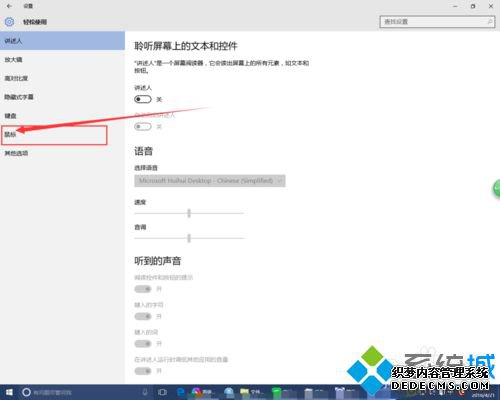This screenshot has width=500, height=400.
Task: Open Task View from the taskbar
Action: coord(162,392)
